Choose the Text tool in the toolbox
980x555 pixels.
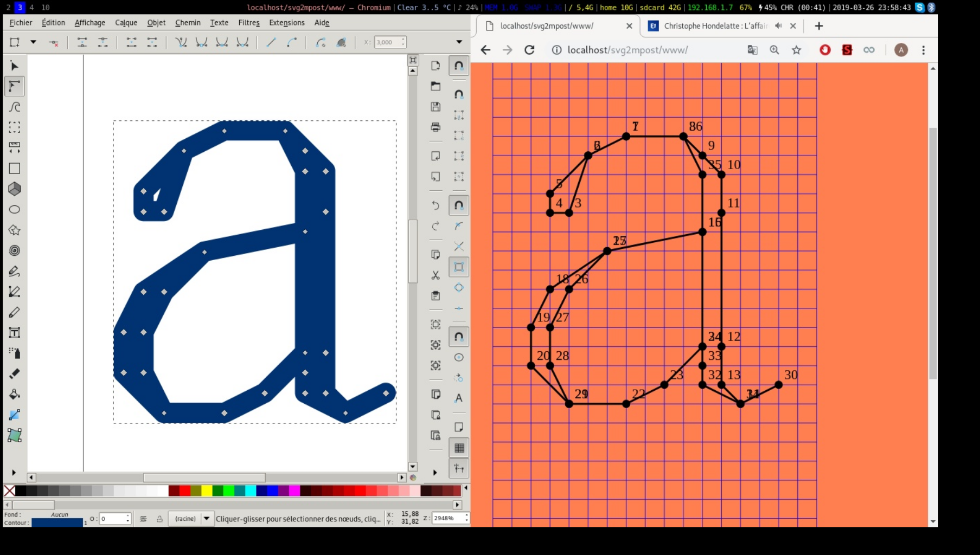pyautogui.click(x=15, y=333)
